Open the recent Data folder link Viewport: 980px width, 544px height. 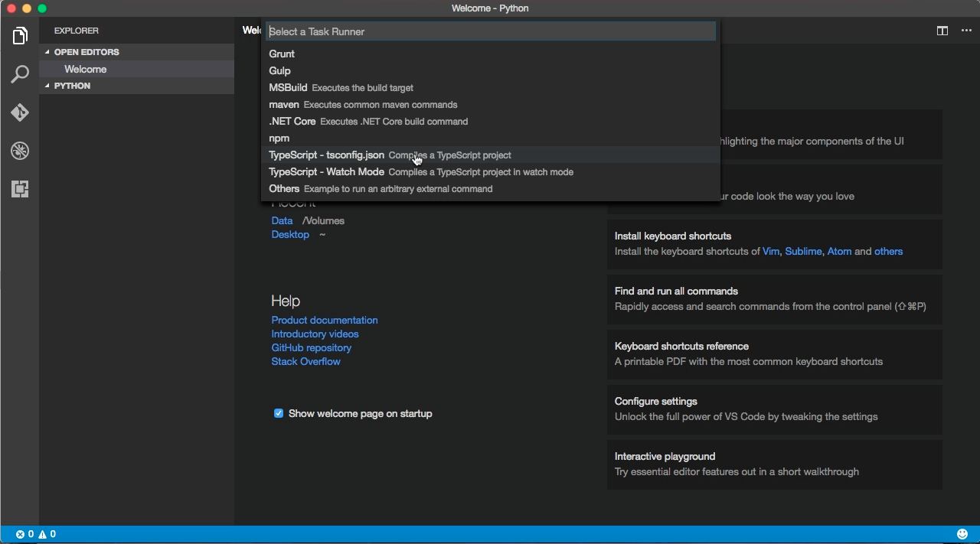pos(282,220)
